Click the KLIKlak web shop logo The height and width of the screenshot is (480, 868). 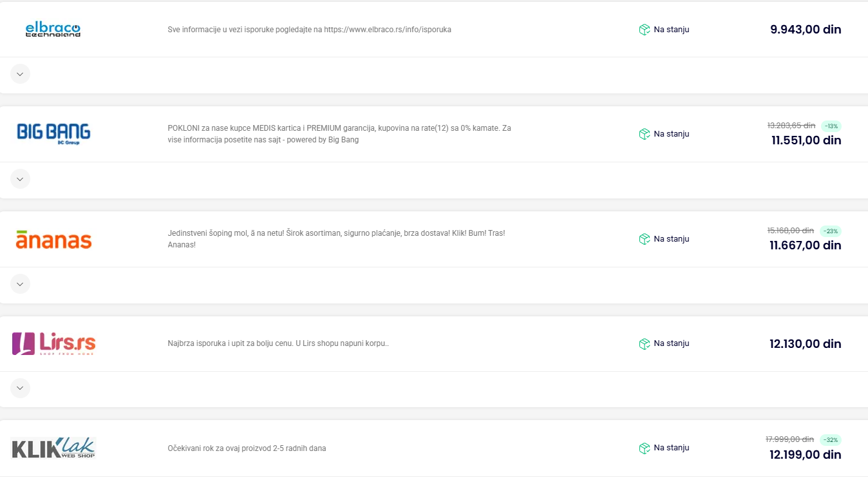[53, 448]
